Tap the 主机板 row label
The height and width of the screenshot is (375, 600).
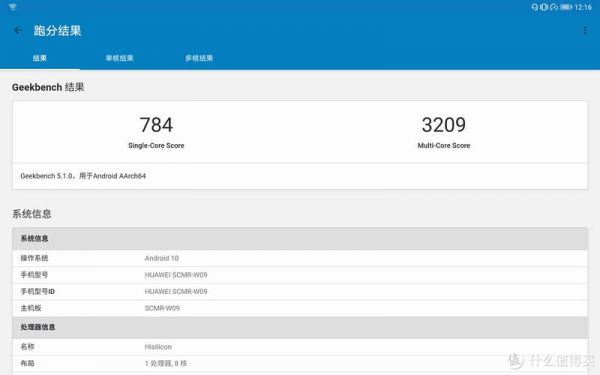click(31, 308)
